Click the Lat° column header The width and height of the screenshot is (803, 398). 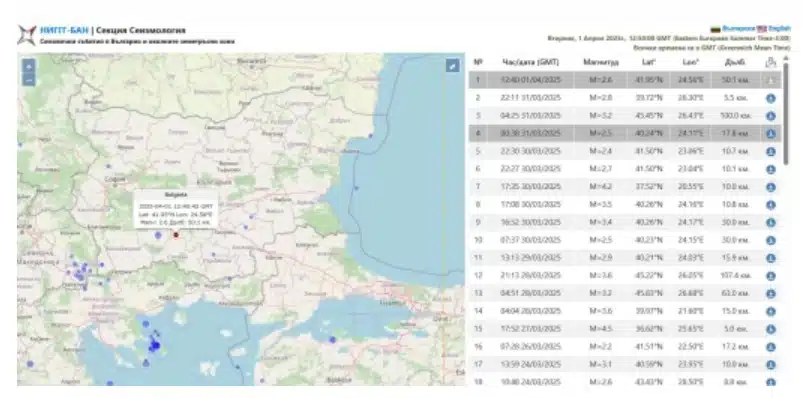(x=648, y=62)
